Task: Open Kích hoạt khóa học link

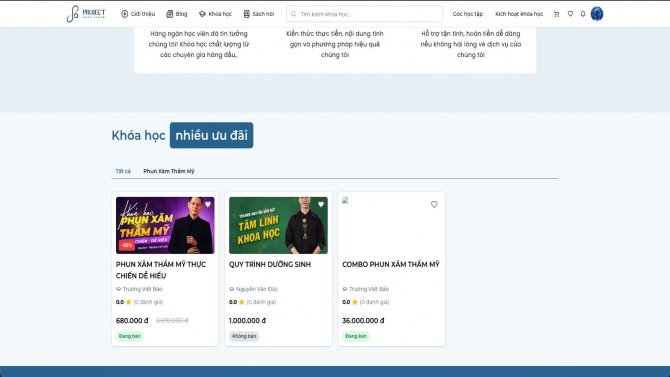Action: click(519, 14)
